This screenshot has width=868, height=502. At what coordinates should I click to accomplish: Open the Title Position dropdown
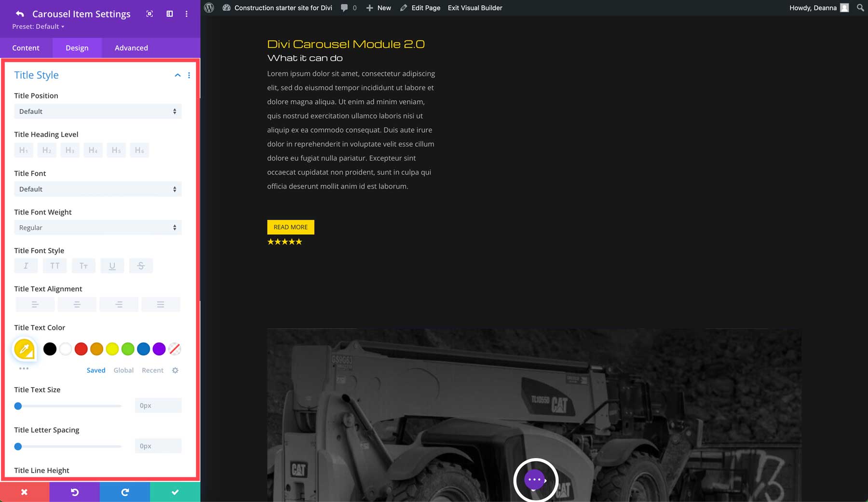pyautogui.click(x=97, y=111)
